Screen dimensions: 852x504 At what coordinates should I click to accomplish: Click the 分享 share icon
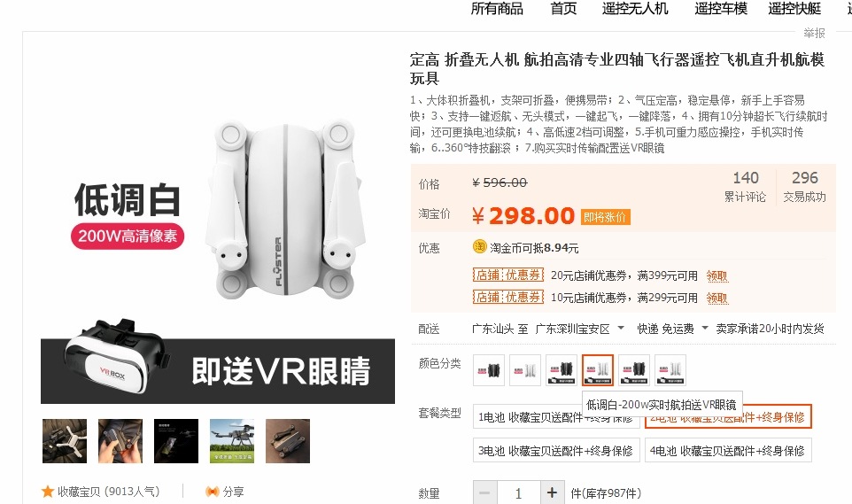[212, 492]
